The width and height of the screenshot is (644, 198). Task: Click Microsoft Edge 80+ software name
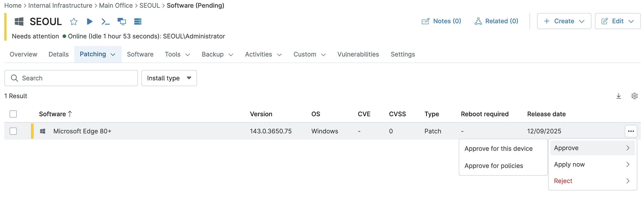[x=82, y=131]
